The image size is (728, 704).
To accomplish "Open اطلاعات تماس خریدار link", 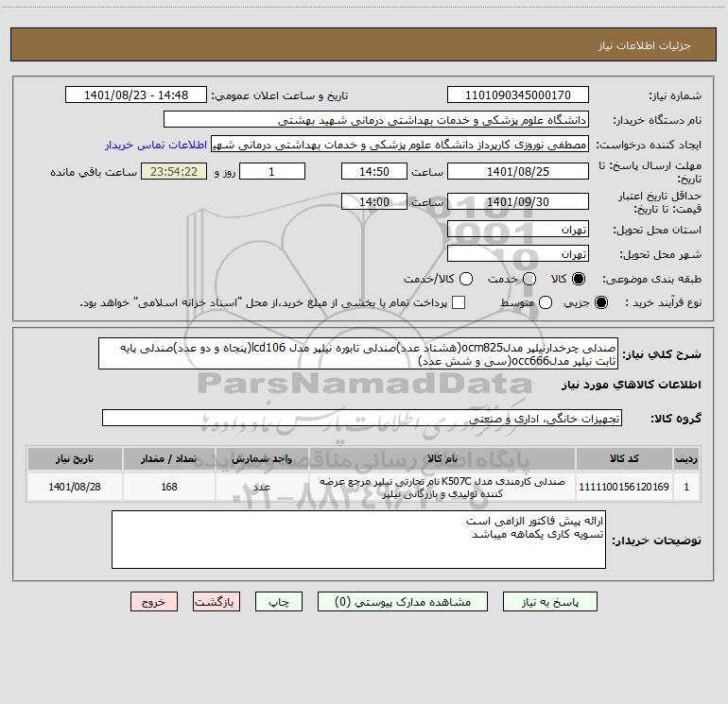I will (x=156, y=145).
